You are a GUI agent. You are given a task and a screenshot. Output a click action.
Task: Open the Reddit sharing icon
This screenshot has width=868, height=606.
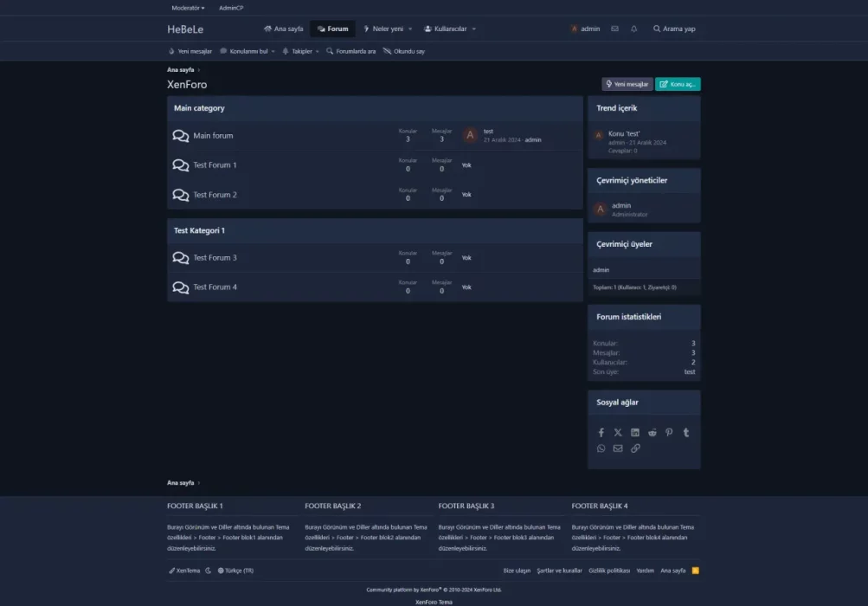coord(652,432)
